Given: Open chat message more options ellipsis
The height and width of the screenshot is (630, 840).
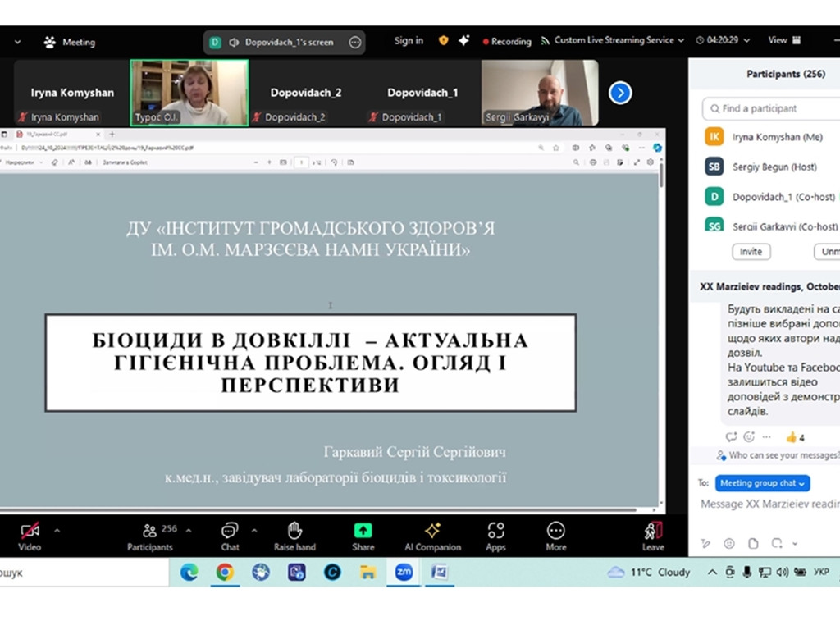Looking at the screenshot, I should (x=767, y=437).
